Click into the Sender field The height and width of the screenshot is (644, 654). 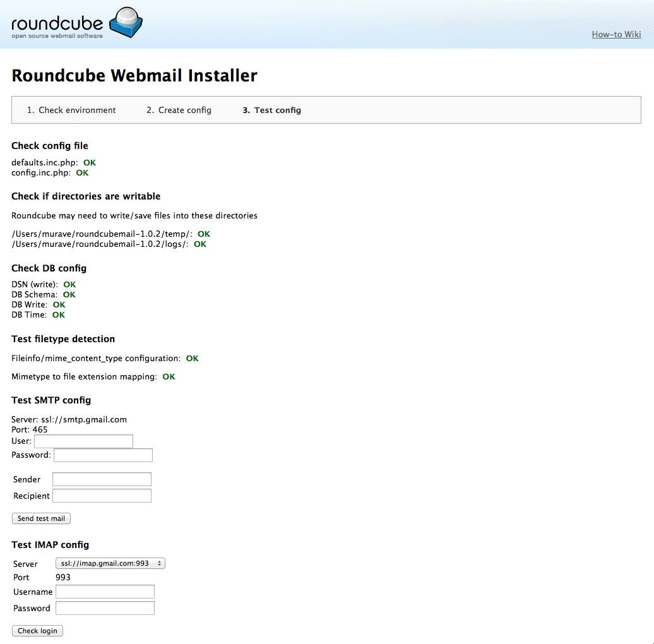click(x=102, y=479)
